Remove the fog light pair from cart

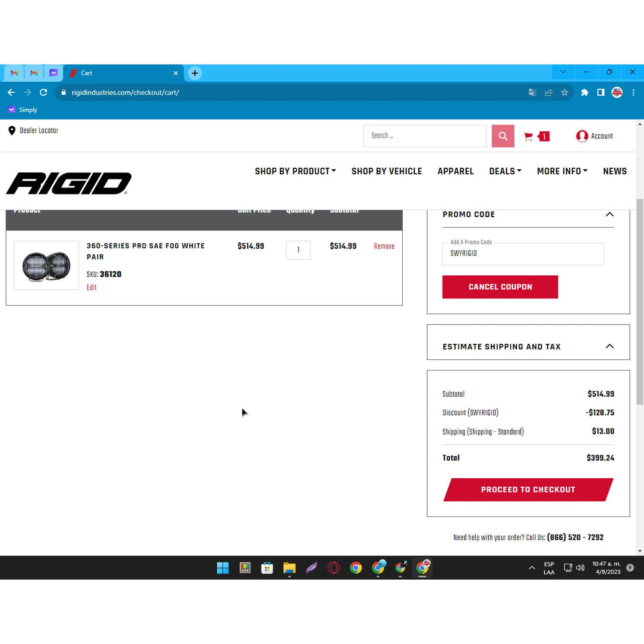click(x=384, y=246)
